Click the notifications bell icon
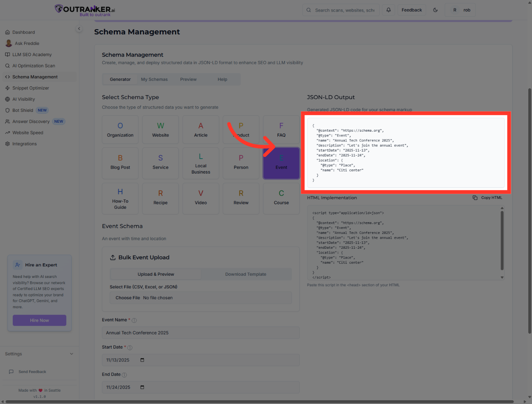The width and height of the screenshot is (532, 404). (388, 10)
